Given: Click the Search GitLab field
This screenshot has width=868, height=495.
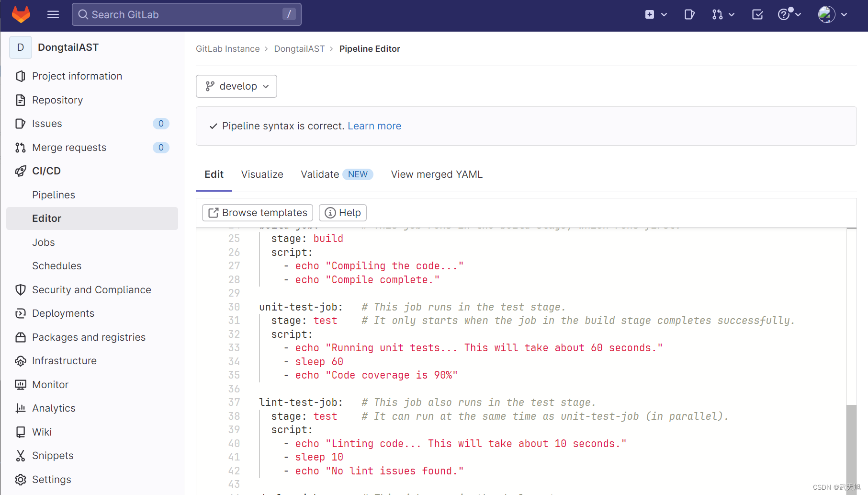Looking at the screenshot, I should [x=187, y=14].
